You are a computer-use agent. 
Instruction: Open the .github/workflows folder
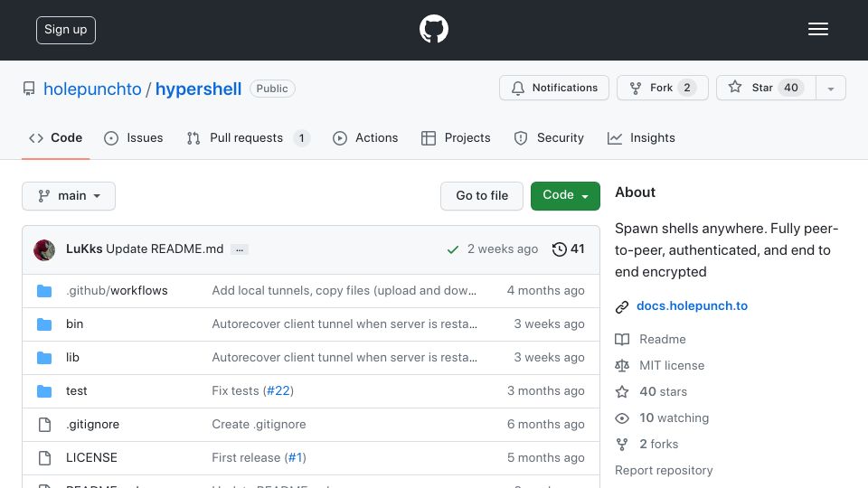117,290
